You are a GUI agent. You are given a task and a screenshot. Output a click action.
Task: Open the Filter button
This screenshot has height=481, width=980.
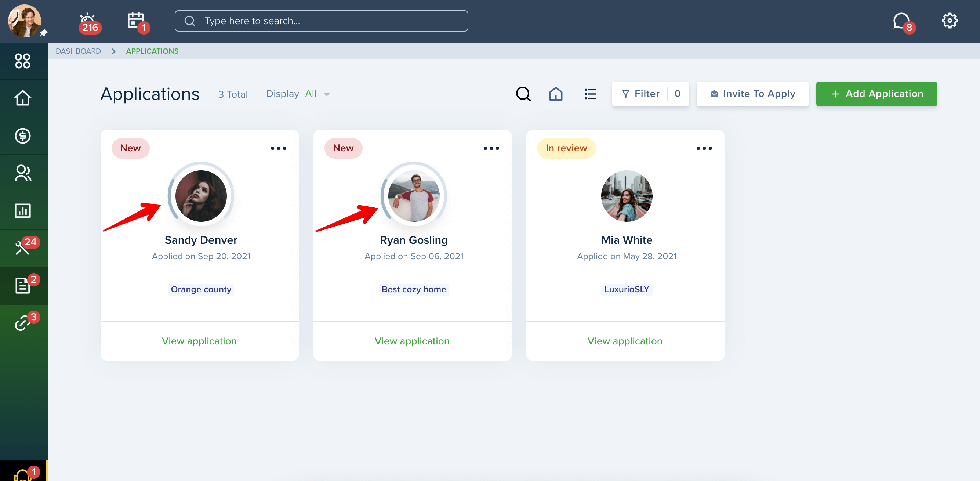(650, 94)
